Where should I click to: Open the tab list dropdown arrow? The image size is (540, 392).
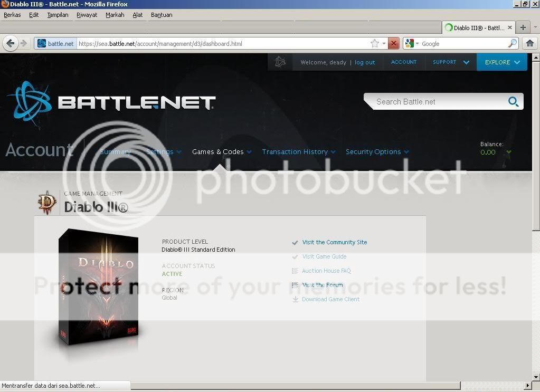535,27
